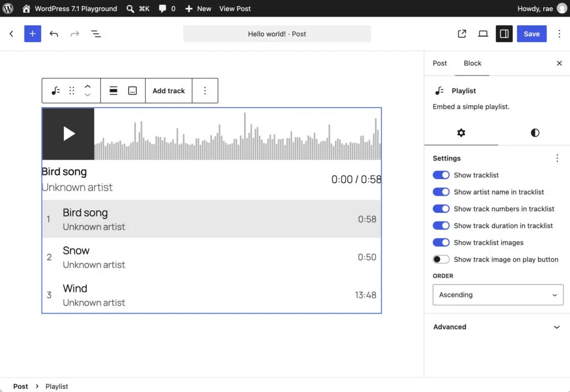Switch to the Block tab
The image size is (570, 392).
click(x=472, y=63)
